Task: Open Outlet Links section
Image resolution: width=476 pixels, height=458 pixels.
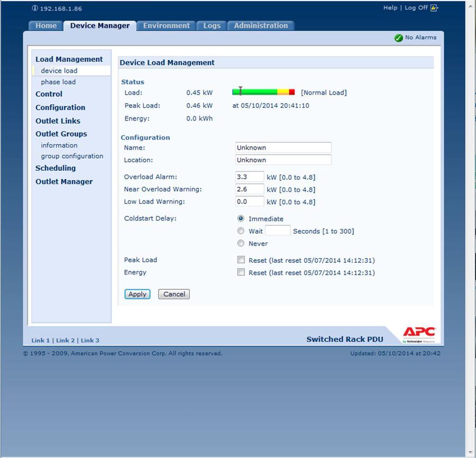Action: pyautogui.click(x=58, y=121)
